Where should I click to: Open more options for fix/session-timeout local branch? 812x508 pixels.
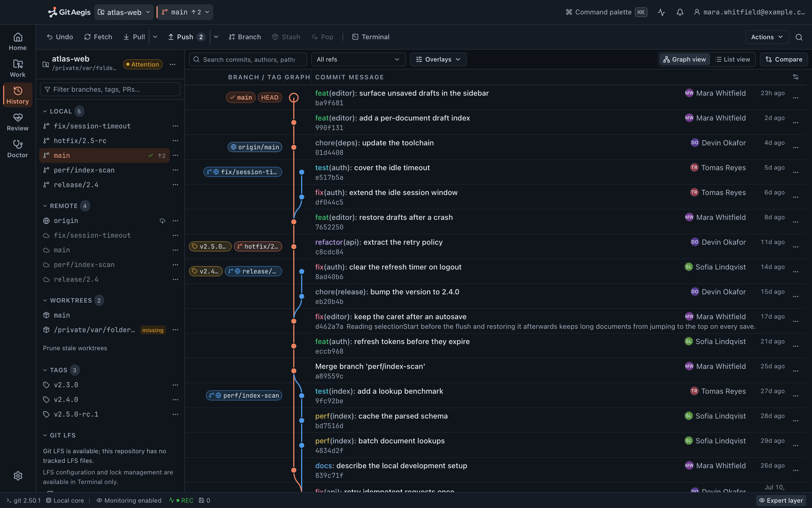point(175,126)
